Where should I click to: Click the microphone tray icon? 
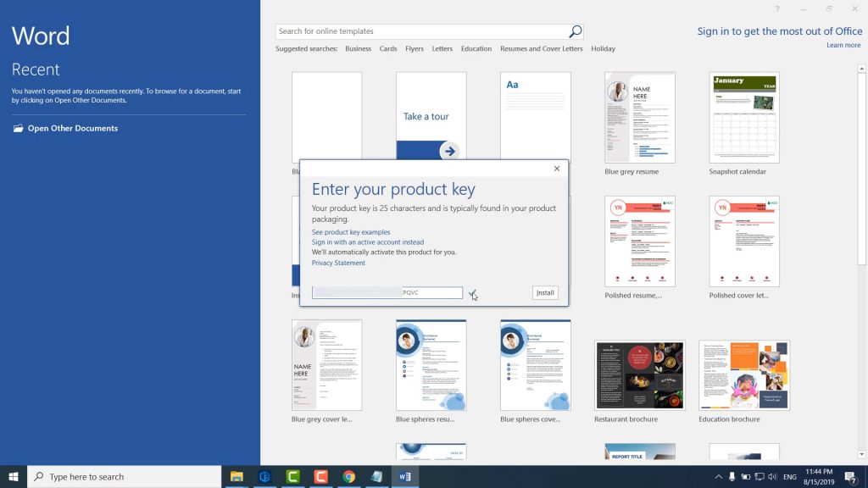732,476
